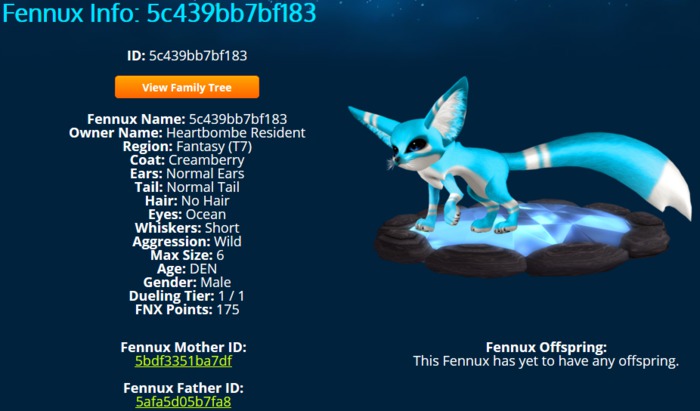The width and height of the screenshot is (700, 411).
Task: Open Fennux Mother ID link 5bdf3351ba7df
Action: (183, 361)
